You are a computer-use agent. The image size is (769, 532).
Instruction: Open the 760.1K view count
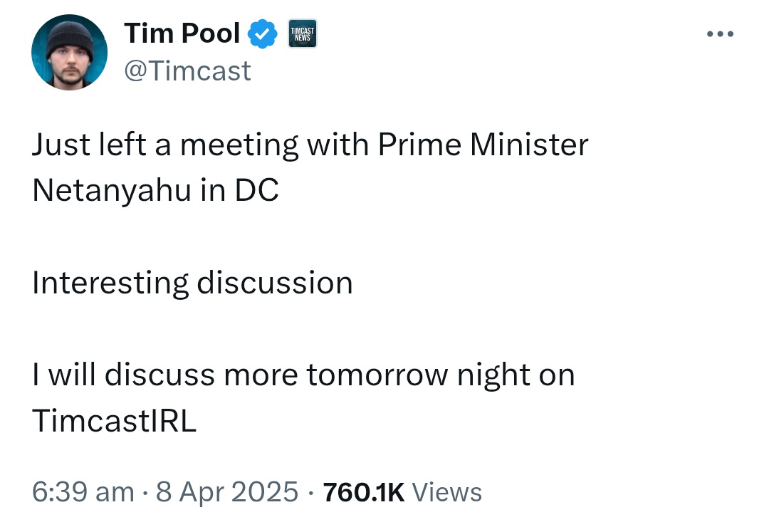(x=364, y=492)
